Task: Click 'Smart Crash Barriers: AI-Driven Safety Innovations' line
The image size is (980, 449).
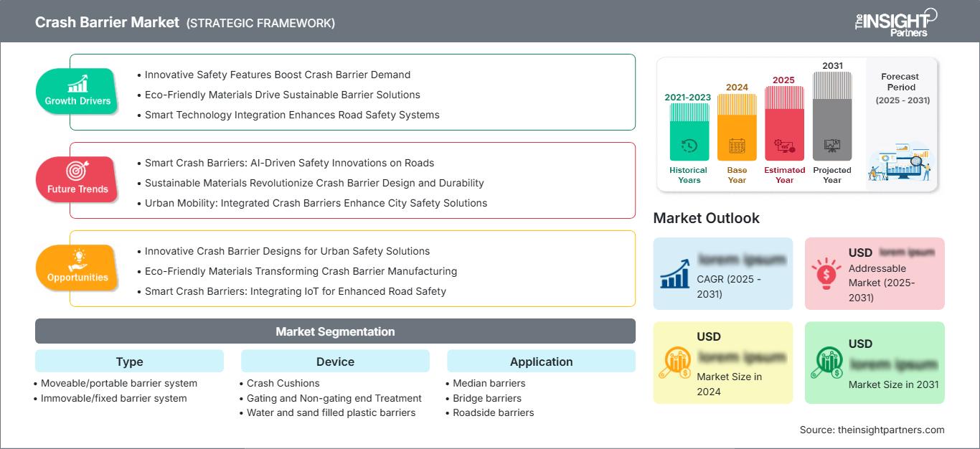Action: pos(289,163)
